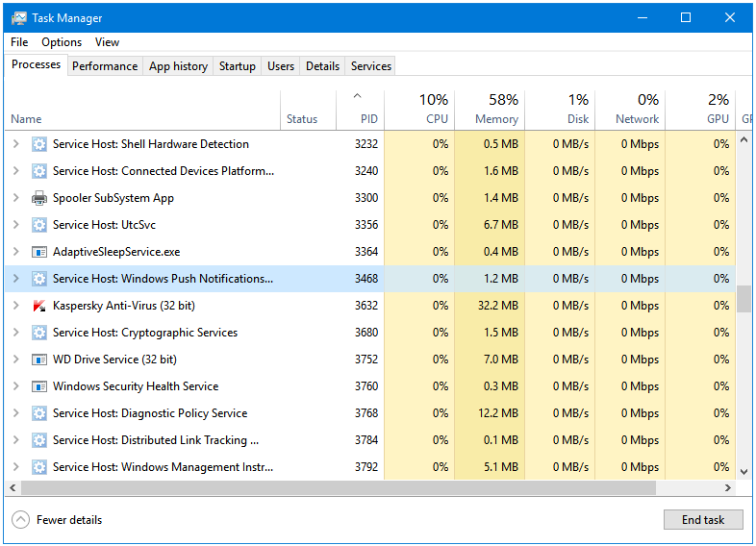Sort by the PID column header

coord(360,111)
